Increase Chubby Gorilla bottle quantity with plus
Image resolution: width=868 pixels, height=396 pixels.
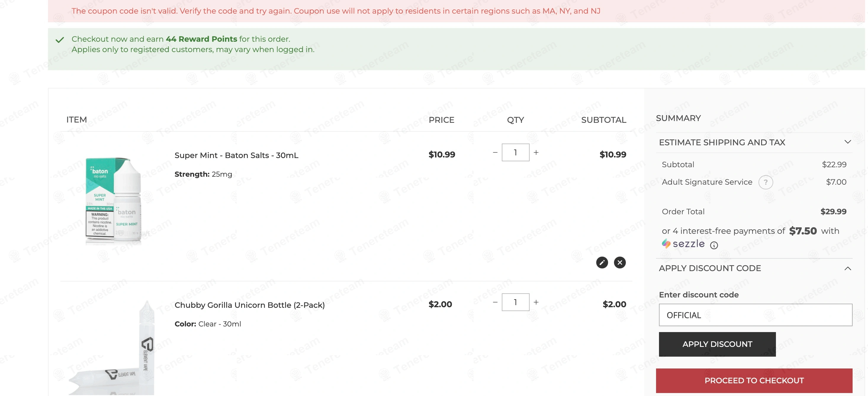tap(536, 302)
